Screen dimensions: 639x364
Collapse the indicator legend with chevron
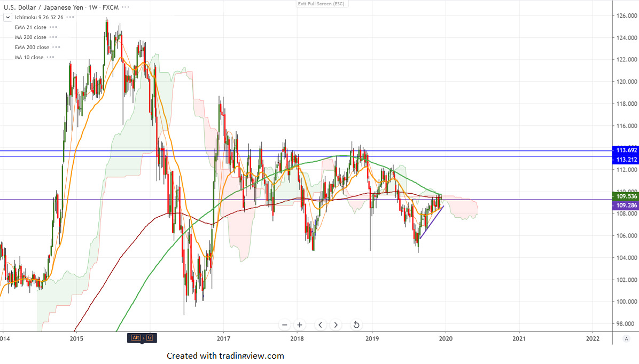pos(7,18)
